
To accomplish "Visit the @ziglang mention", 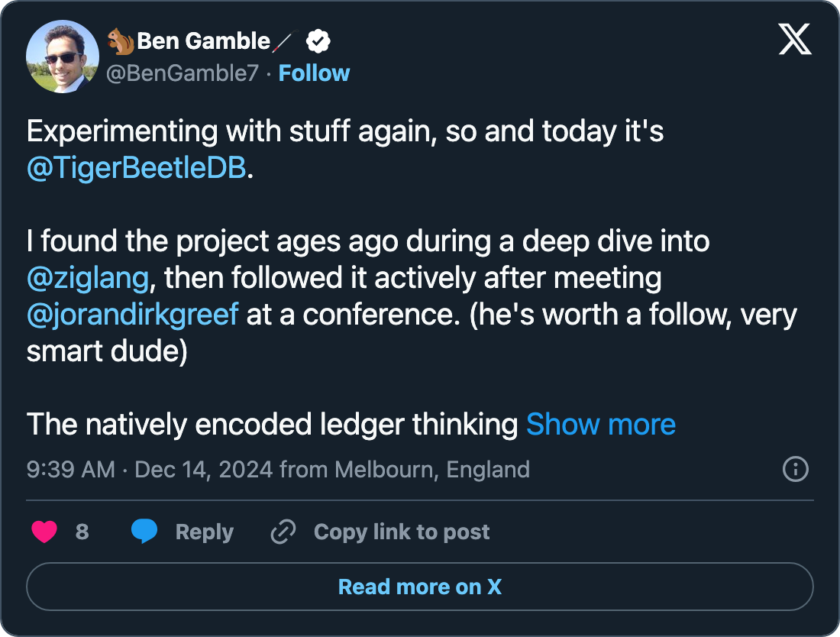I will click(x=87, y=278).
